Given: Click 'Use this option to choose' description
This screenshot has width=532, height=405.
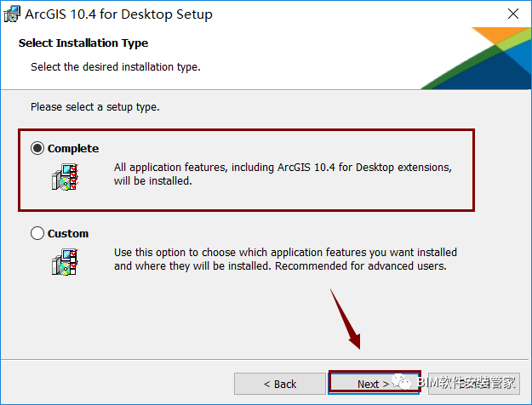Looking at the screenshot, I should click(285, 260).
